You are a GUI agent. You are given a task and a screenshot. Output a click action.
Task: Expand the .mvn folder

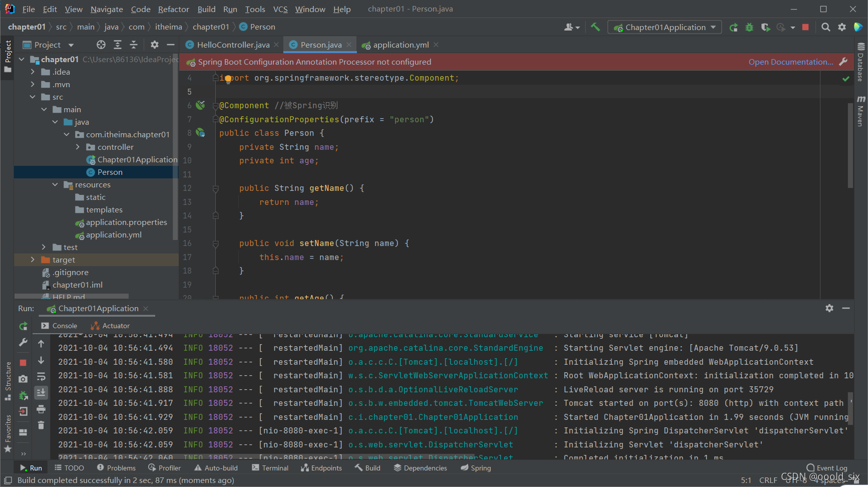33,84
